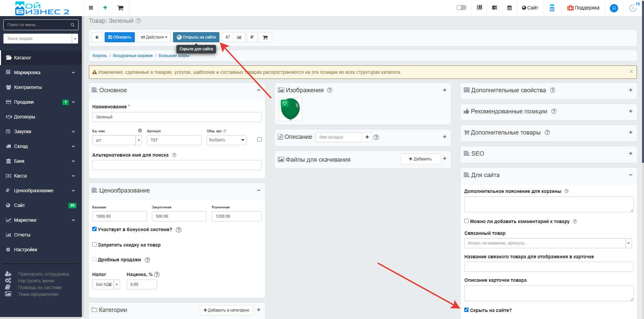Image resolution: width=644 pixels, height=319 pixels.
Task: Expand the SEO panel
Action: (630, 154)
